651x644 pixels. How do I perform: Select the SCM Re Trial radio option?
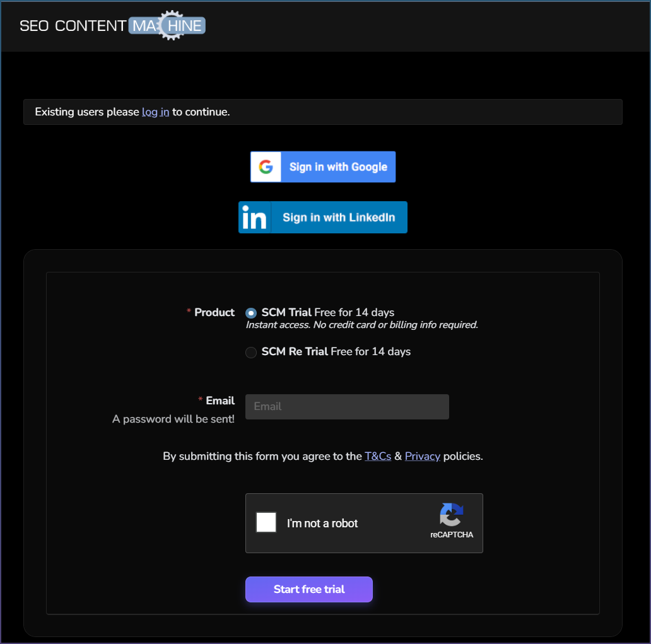tap(251, 353)
